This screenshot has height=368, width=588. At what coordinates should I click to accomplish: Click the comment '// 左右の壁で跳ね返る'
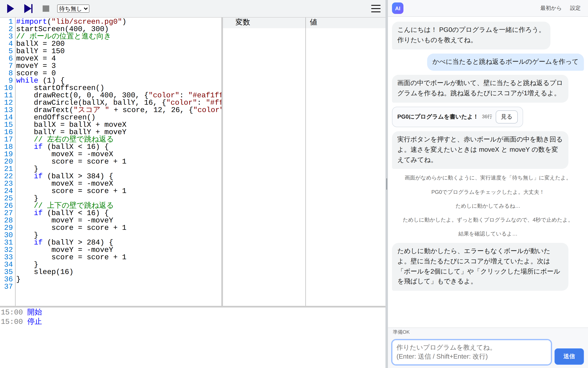pos(74,139)
